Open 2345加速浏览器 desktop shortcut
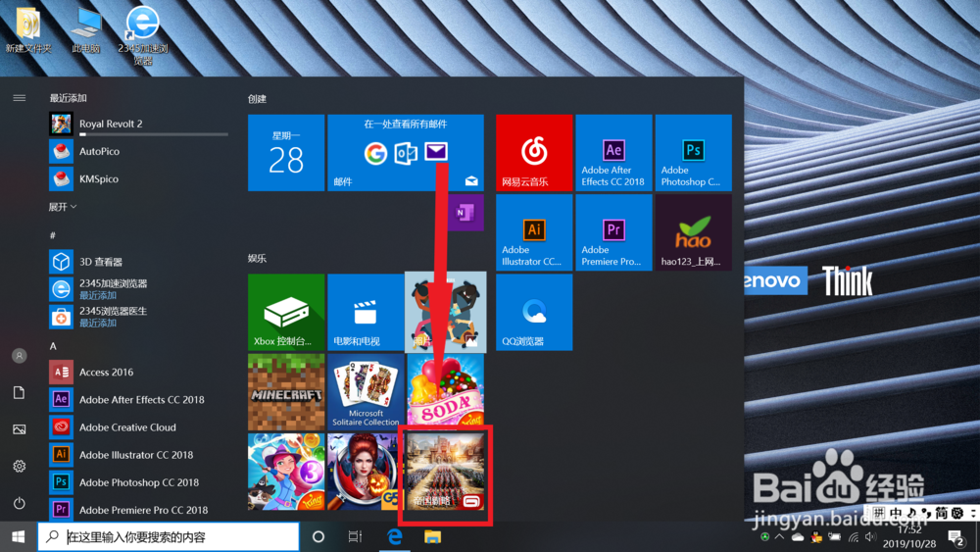The width and height of the screenshot is (980, 552). [x=143, y=35]
